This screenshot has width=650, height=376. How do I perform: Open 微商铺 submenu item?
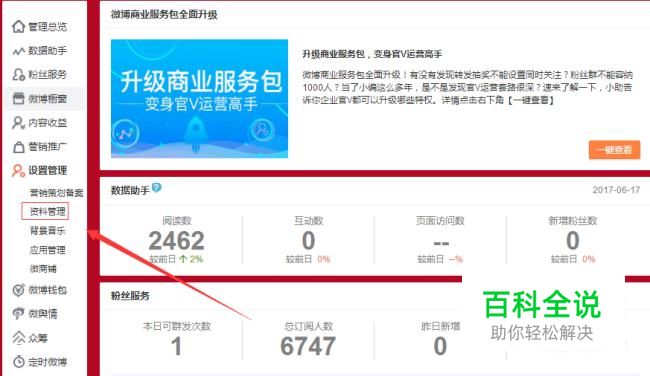pyautogui.click(x=43, y=269)
